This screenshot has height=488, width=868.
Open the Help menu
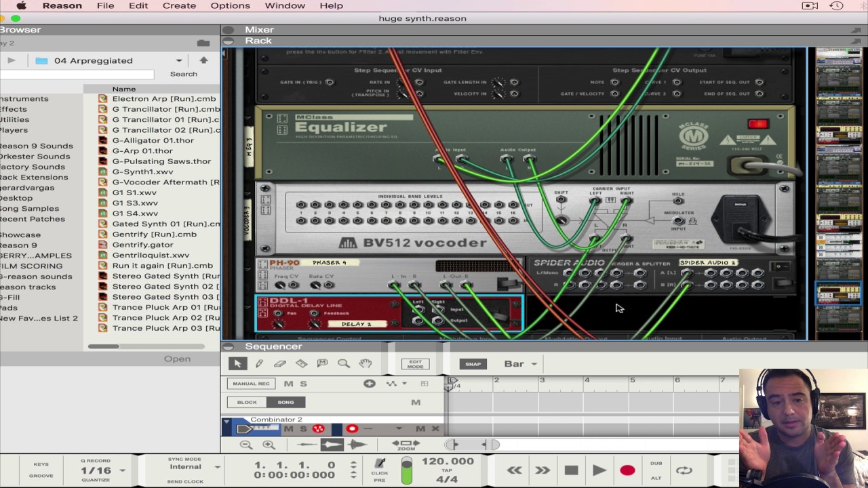coord(331,5)
